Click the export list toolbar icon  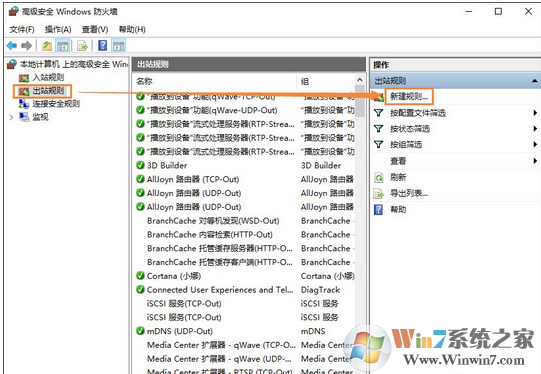tap(82, 46)
